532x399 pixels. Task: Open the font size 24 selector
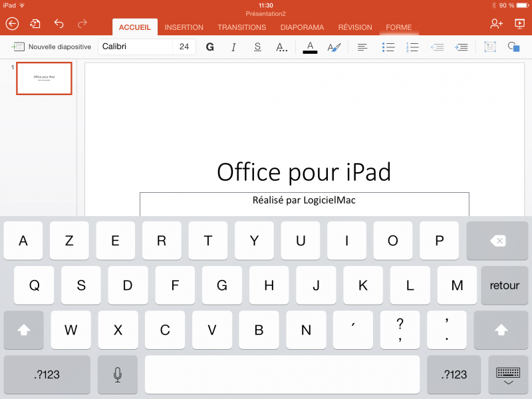coord(184,47)
